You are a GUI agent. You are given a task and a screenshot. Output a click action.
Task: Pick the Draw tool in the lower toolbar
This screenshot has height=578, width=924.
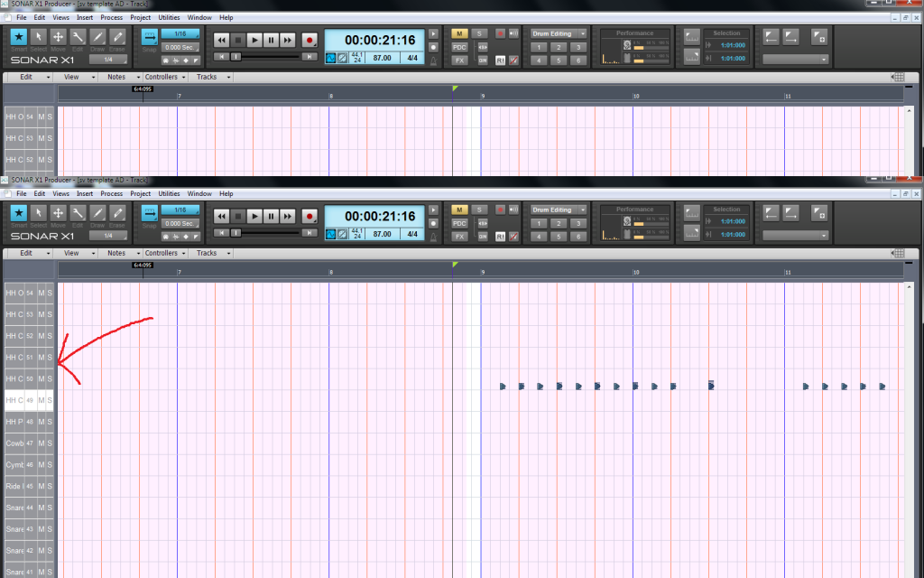point(97,214)
